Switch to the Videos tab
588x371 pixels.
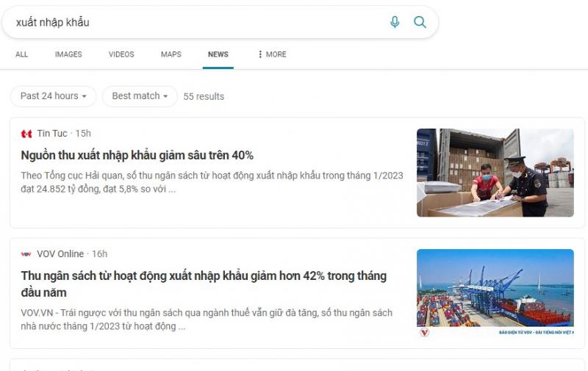tap(121, 54)
